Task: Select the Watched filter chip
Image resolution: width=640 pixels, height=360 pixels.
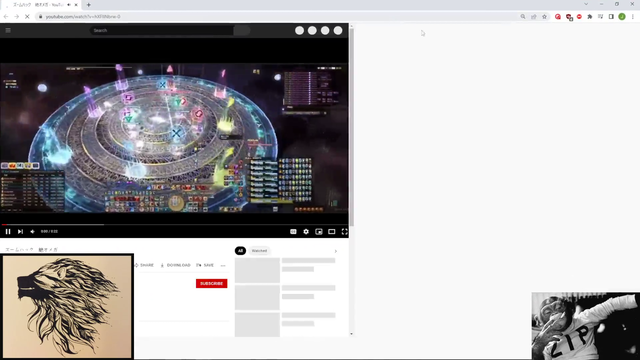Action: [259, 251]
